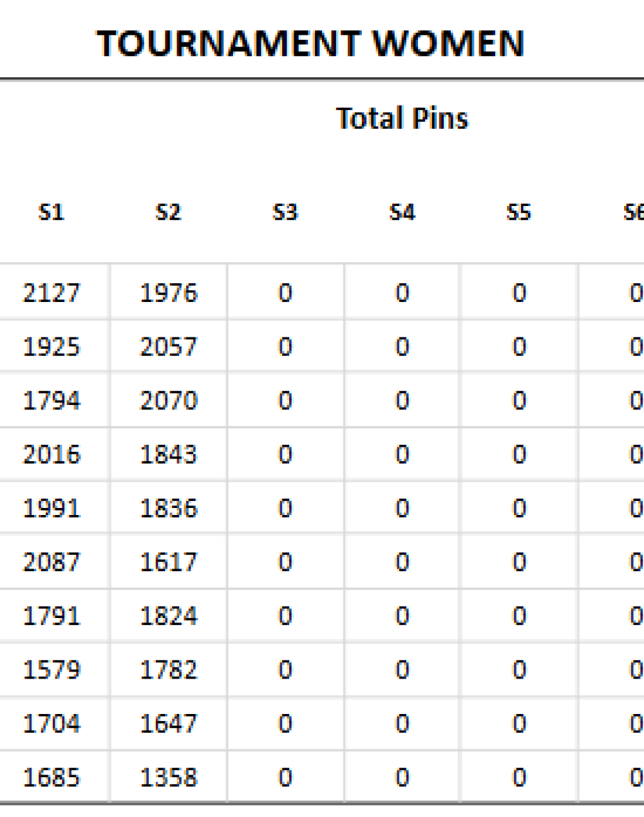Click the cell with score 1976
This screenshot has height=817, width=644.
(168, 293)
